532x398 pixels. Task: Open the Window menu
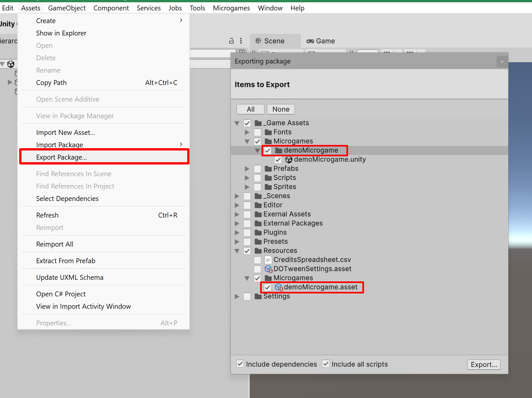coord(270,8)
